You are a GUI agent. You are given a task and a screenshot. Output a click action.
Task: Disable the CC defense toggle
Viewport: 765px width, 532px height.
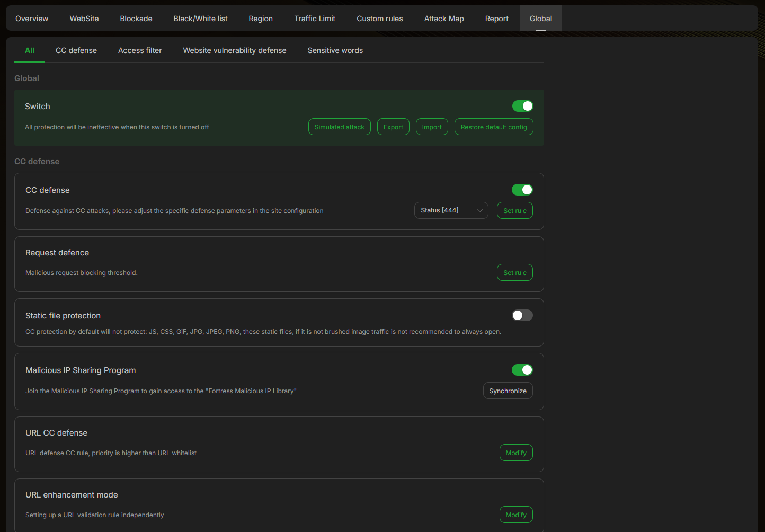click(x=522, y=190)
